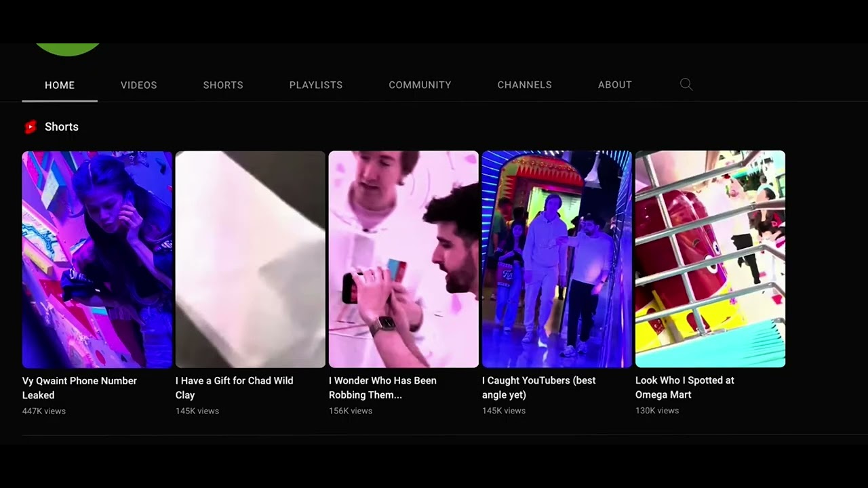This screenshot has width=868, height=488.
Task: Play the Omega Mart short thumbnail
Action: (710, 260)
